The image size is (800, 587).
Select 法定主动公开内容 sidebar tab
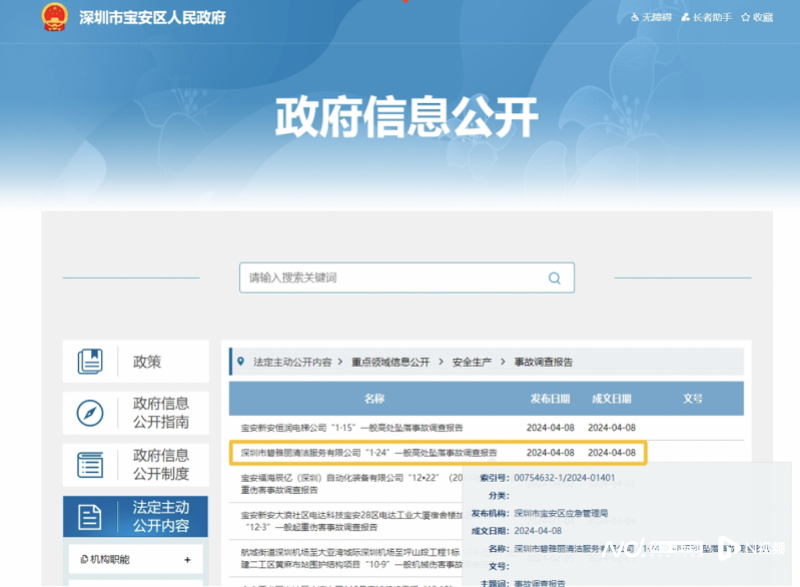pyautogui.click(x=160, y=516)
